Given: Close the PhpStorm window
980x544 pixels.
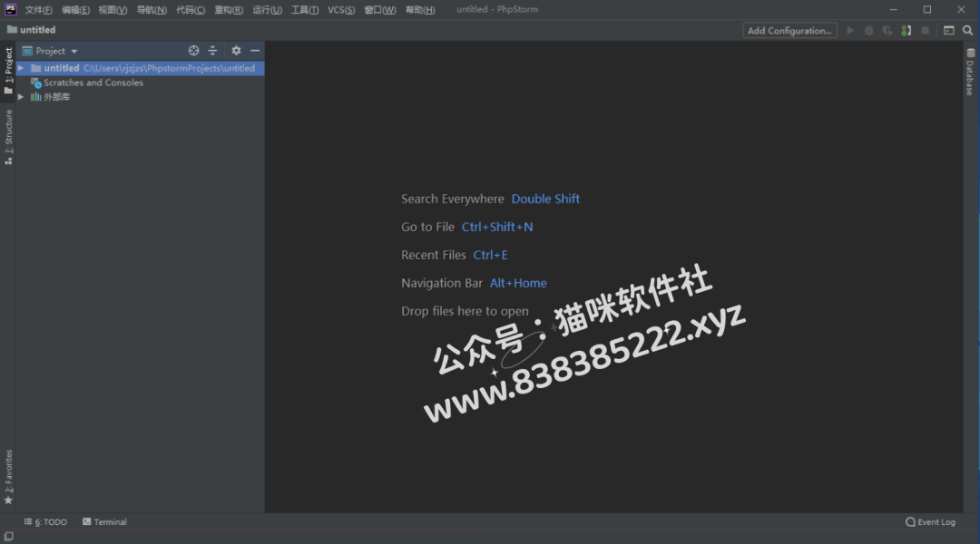Looking at the screenshot, I should pos(961,9).
